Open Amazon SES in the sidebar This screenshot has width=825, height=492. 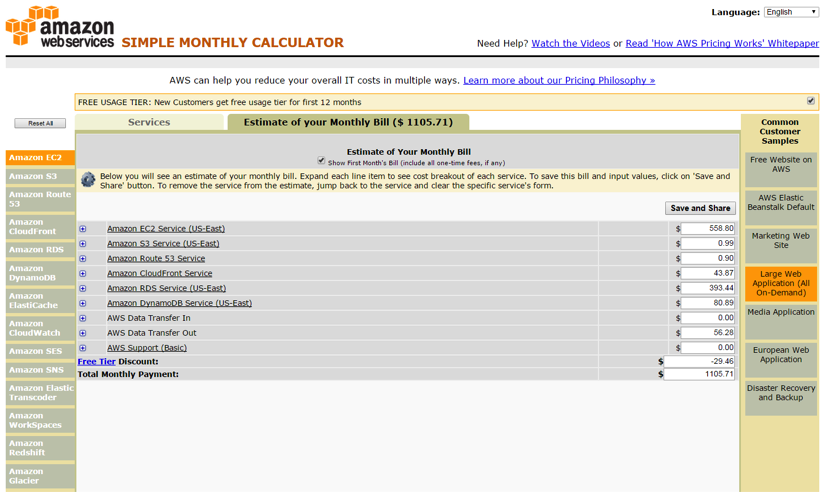tap(40, 351)
